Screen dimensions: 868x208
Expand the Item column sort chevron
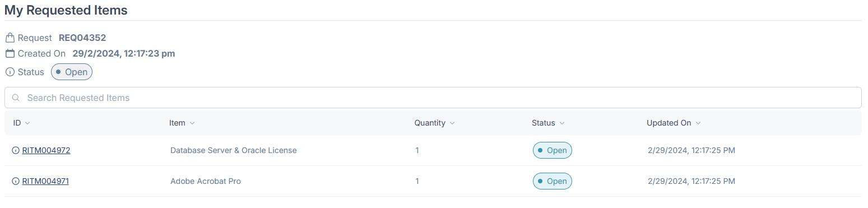[x=192, y=123]
